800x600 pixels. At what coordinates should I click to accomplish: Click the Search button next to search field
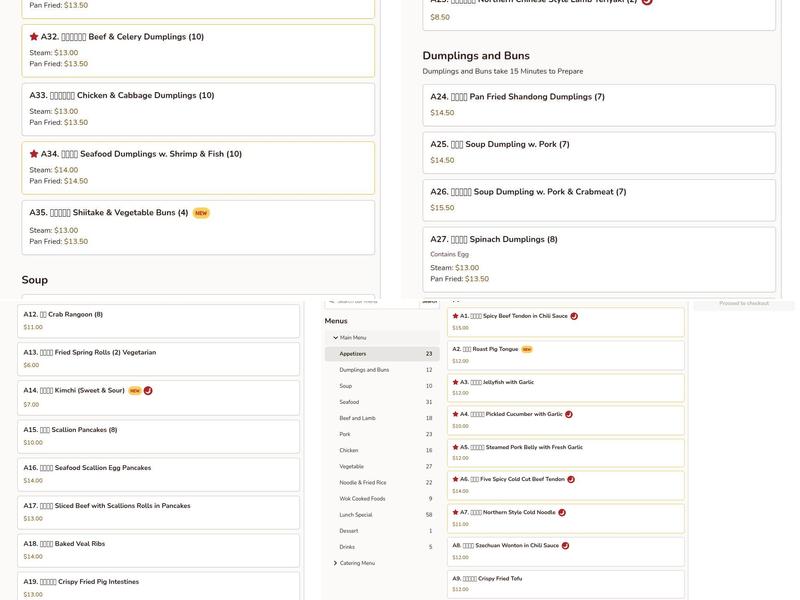pos(429,301)
